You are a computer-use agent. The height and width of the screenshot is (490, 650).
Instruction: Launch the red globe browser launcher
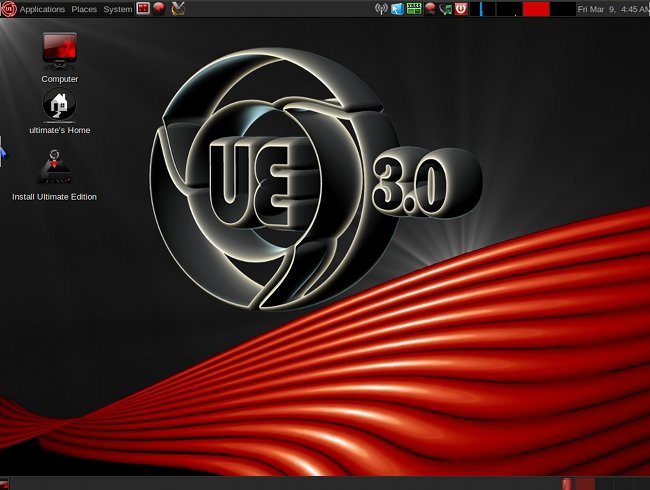159,9
